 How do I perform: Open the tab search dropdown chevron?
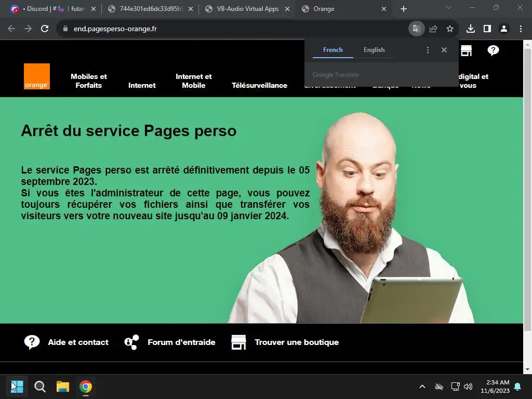click(x=448, y=7)
